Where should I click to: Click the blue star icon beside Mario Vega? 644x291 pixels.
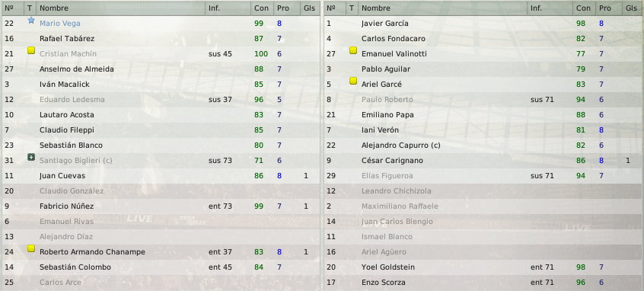point(31,20)
